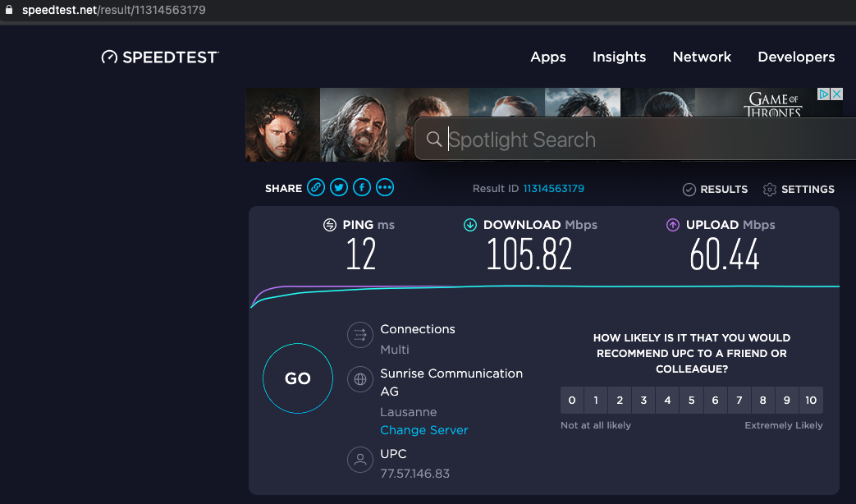This screenshot has height=504, width=856.
Task: Share result on Facebook icon
Action: pyautogui.click(x=362, y=188)
